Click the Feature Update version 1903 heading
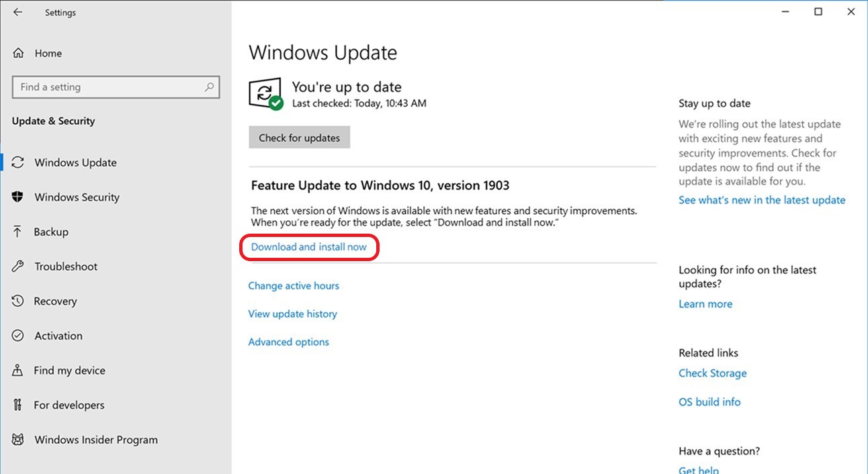868x474 pixels. (x=380, y=185)
